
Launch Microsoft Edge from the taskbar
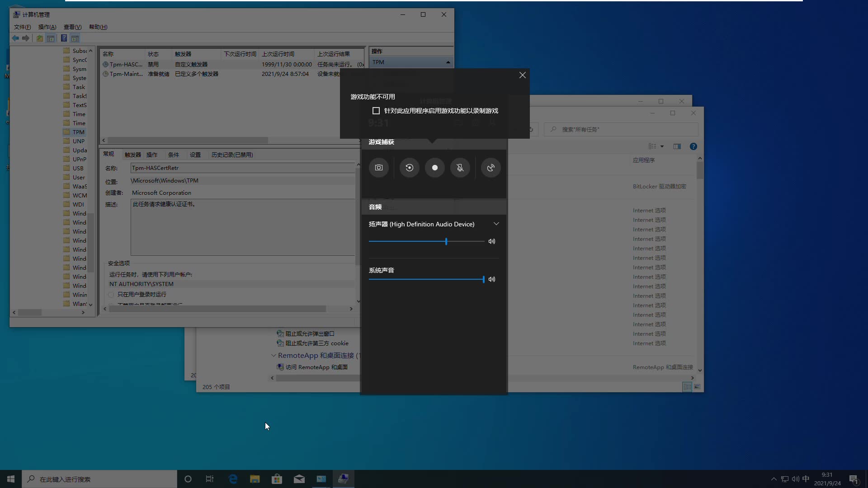pyautogui.click(x=233, y=479)
